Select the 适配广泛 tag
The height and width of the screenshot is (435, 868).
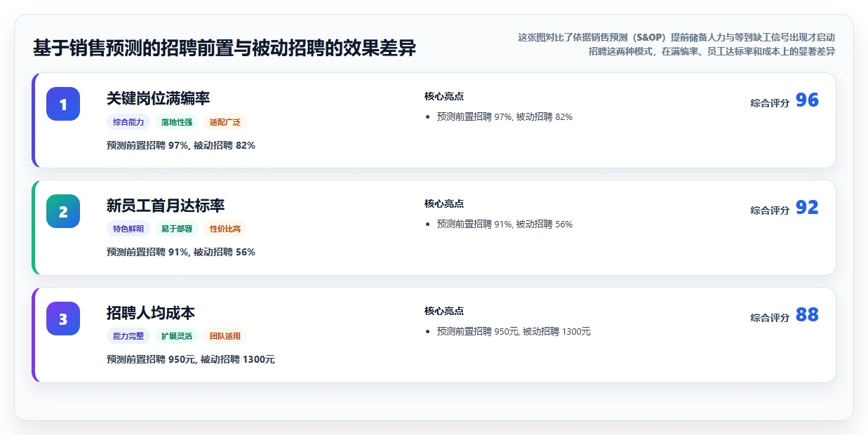pyautogui.click(x=225, y=122)
